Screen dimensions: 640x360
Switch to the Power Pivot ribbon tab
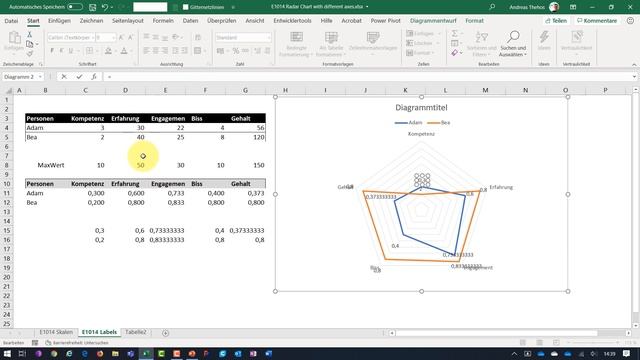385,20
